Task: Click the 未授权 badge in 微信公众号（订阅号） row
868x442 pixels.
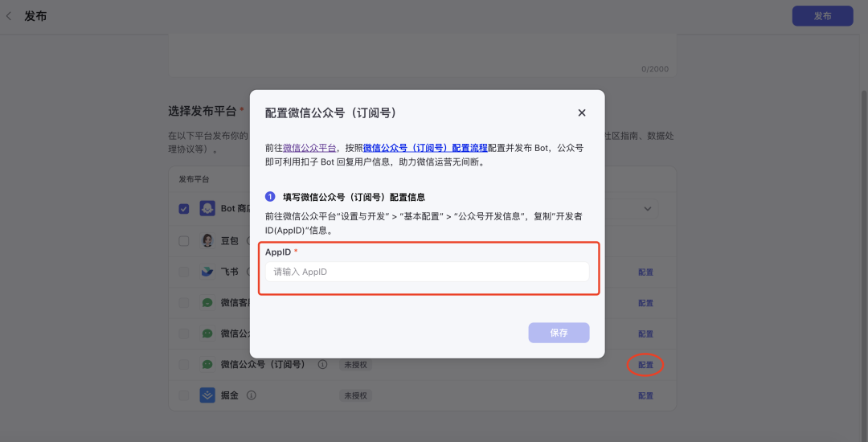Action: click(355, 365)
